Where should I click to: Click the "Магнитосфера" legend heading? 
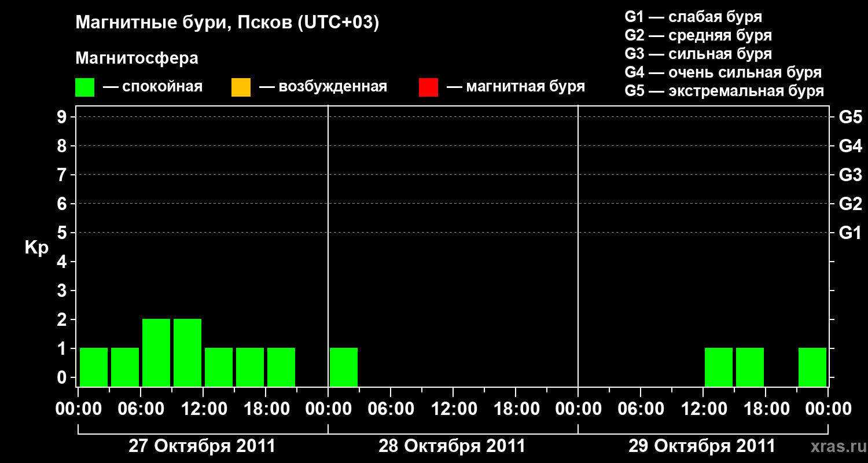tap(137, 58)
